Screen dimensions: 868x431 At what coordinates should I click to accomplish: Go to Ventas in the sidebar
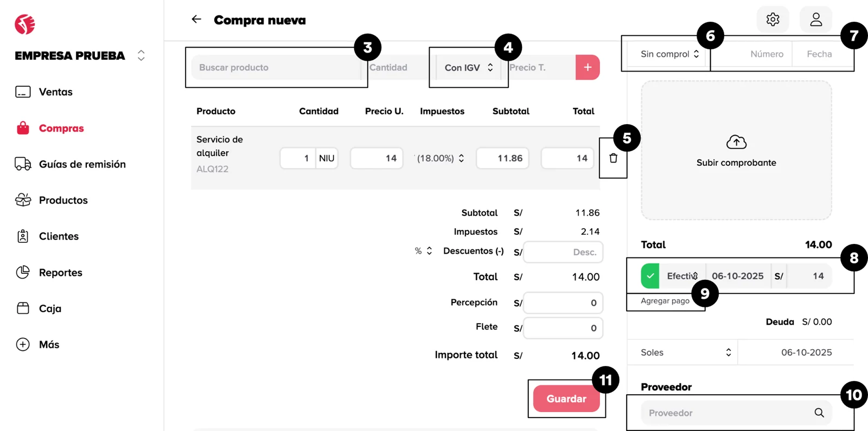(x=55, y=92)
